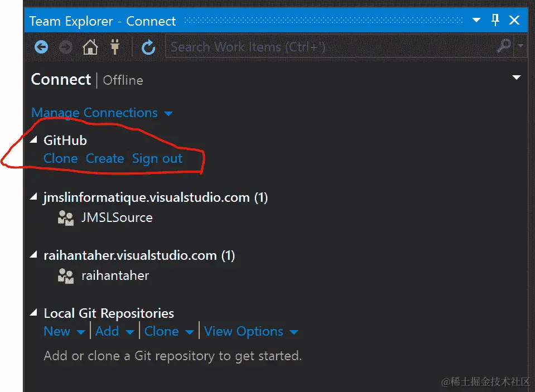Click the raihantaher.visualstudio.com (1) heading
Image resolution: width=535 pixels, height=392 pixels.
click(139, 255)
